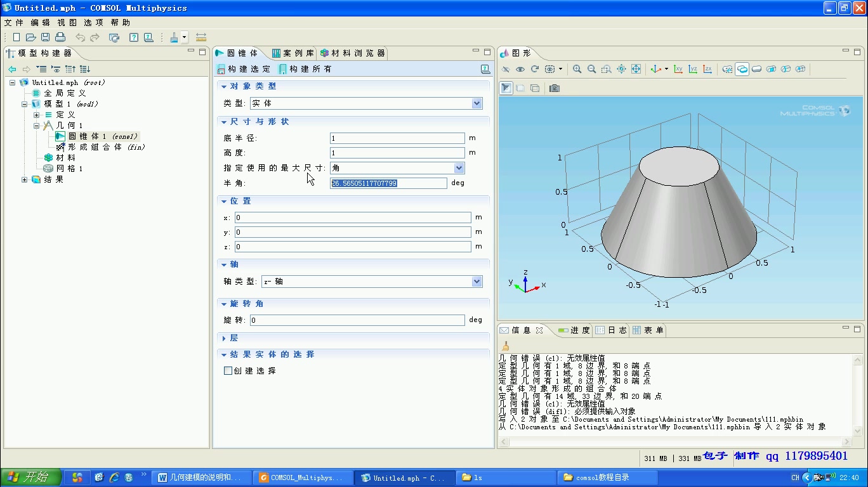This screenshot has height=487, width=868.
Task: Expand the 结果 tree node
Action: (x=24, y=179)
